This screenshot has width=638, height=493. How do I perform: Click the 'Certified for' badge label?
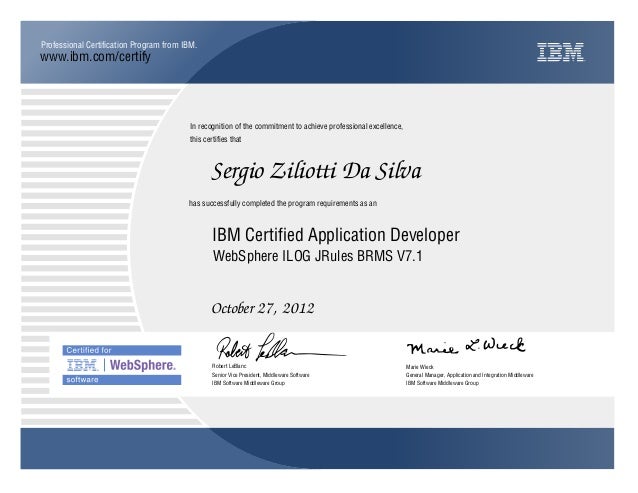pyautogui.click(x=89, y=350)
